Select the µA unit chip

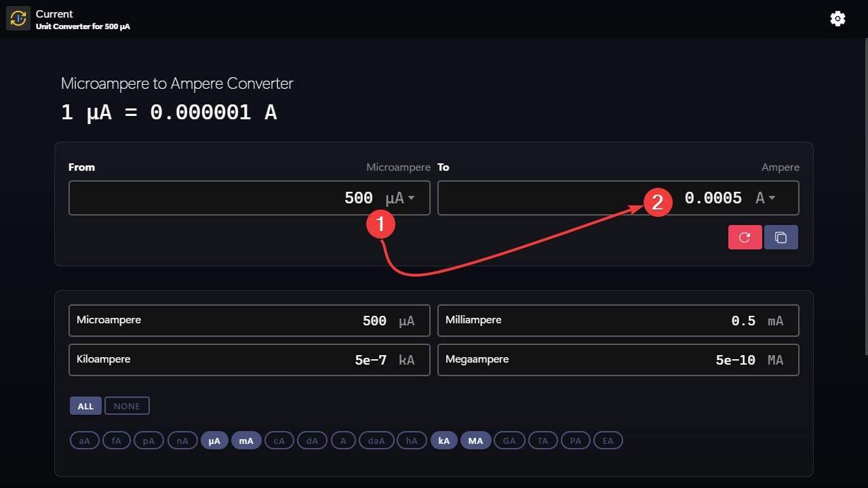(214, 440)
